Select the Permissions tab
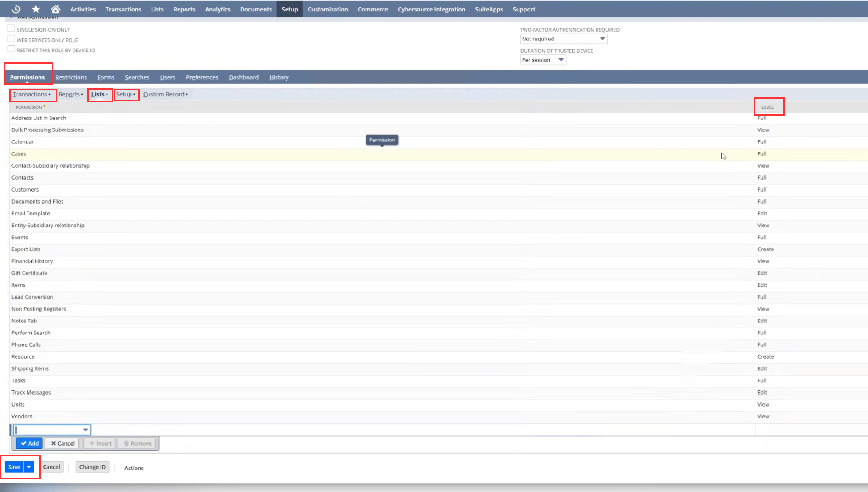The width and height of the screenshot is (868, 492). (x=27, y=77)
